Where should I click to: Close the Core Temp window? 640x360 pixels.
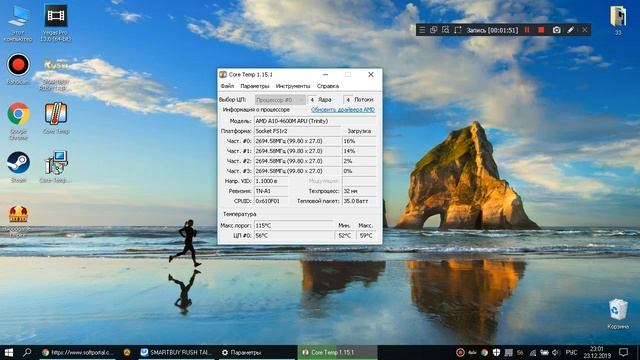click(x=371, y=74)
